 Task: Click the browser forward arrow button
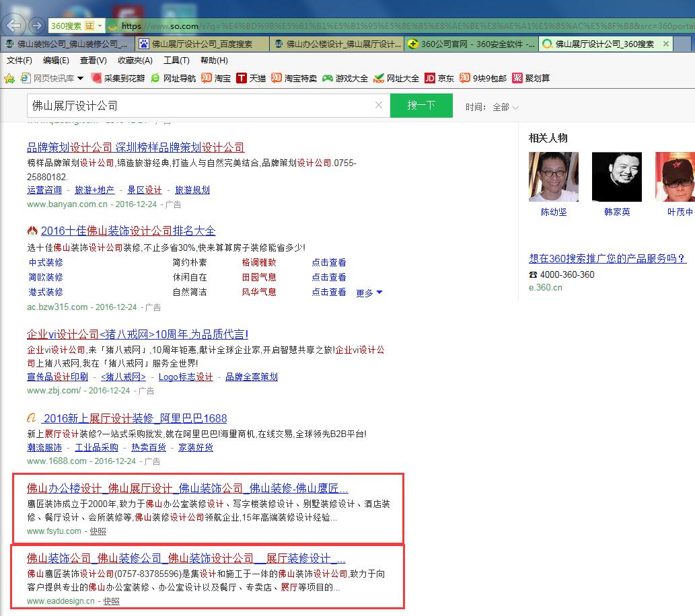pyautogui.click(x=36, y=26)
